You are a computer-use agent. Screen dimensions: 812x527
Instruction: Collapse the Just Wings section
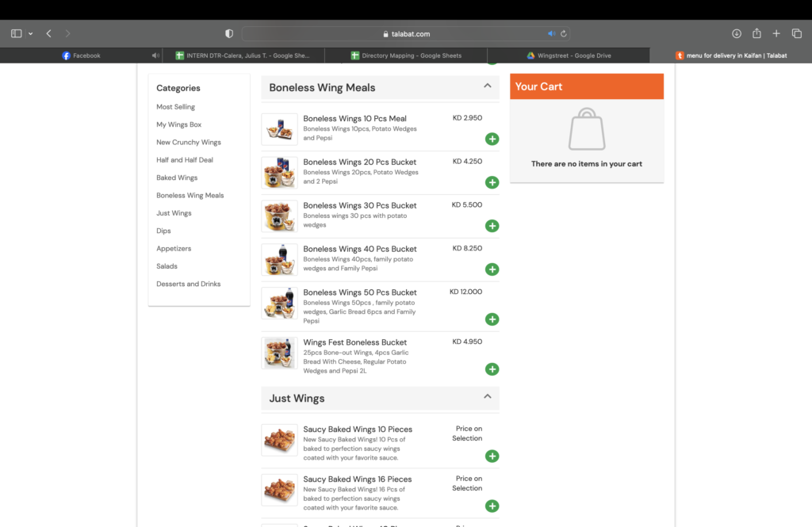pos(488,396)
